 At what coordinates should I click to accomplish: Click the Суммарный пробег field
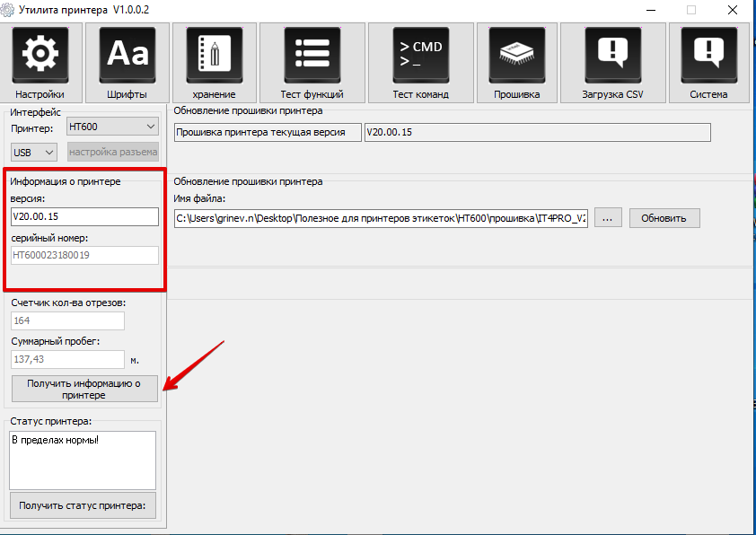click(67, 359)
